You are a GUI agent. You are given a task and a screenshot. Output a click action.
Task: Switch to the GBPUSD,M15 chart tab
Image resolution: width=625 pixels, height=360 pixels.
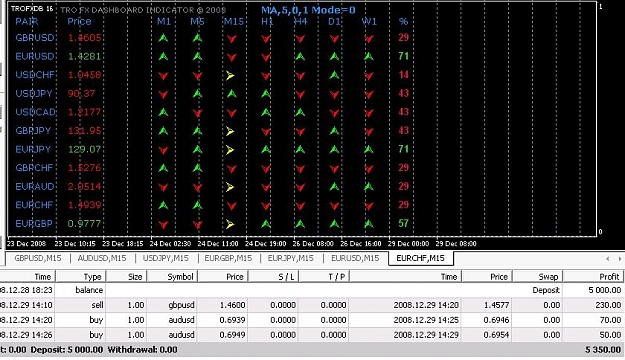(38, 258)
